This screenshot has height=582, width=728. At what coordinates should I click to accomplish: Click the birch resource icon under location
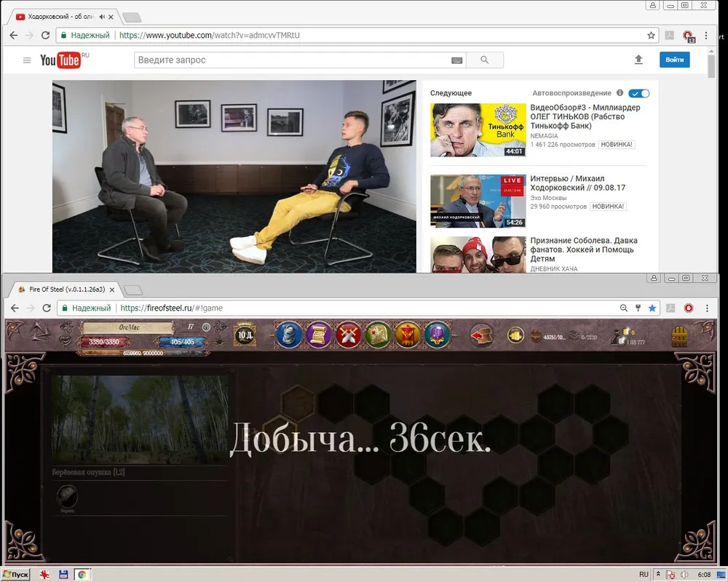(x=67, y=497)
